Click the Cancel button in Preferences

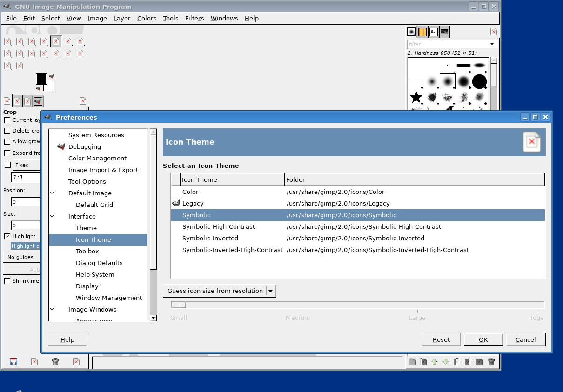coord(526,339)
